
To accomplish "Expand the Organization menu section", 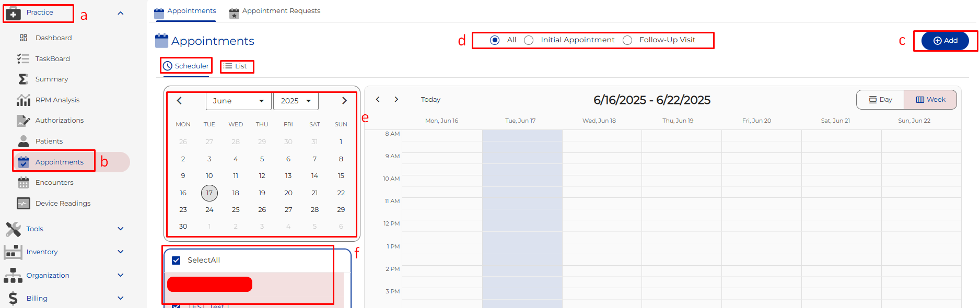I will (x=121, y=275).
